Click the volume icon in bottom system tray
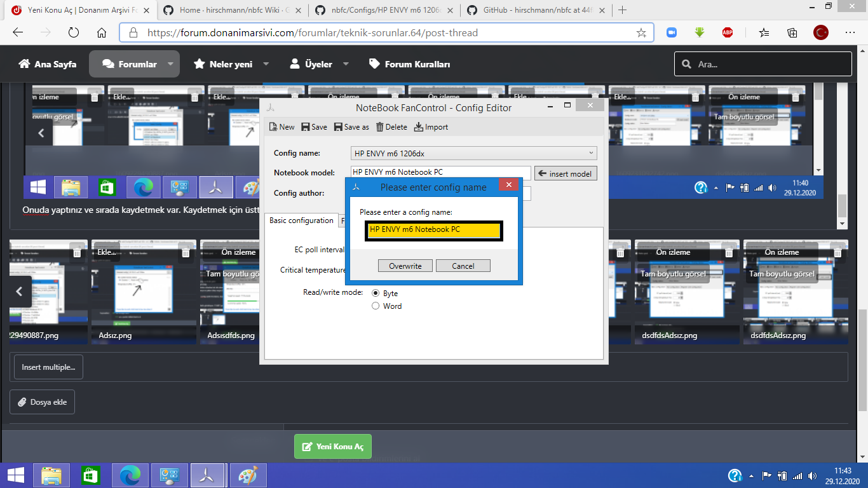868x488 pixels. click(811, 475)
